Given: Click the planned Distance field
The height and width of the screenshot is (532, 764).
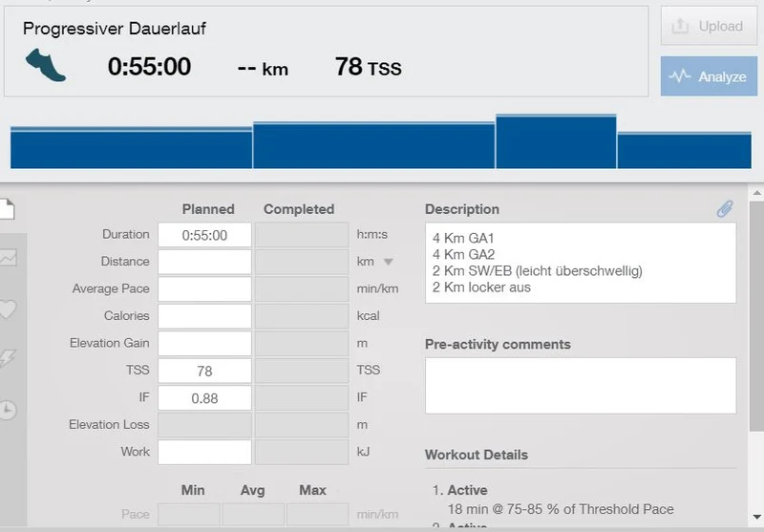Looking at the screenshot, I should pyautogui.click(x=204, y=262).
